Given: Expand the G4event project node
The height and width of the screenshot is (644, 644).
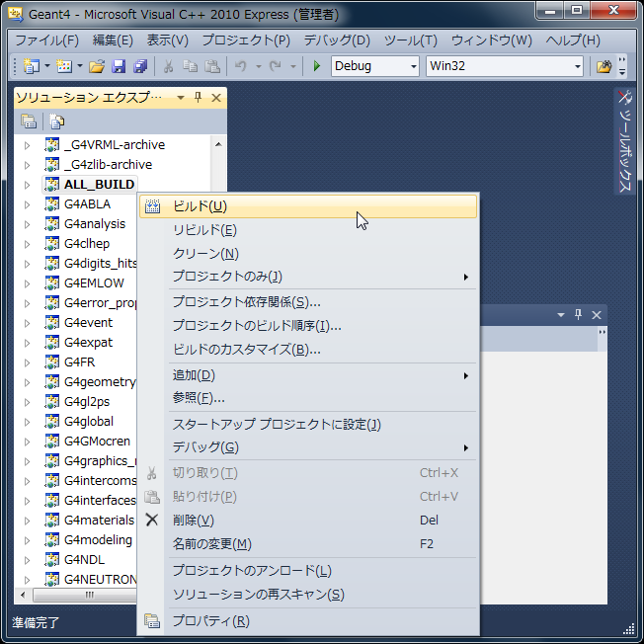Looking at the screenshot, I should [27, 323].
